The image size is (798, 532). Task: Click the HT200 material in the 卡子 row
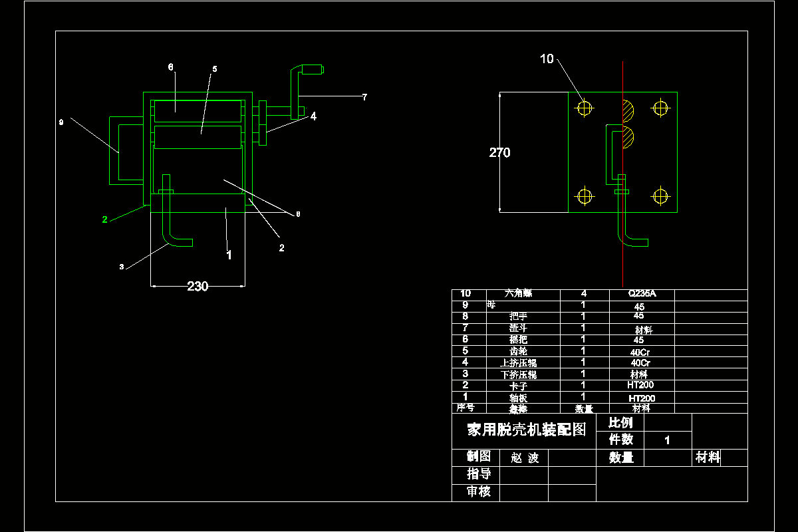point(642,385)
